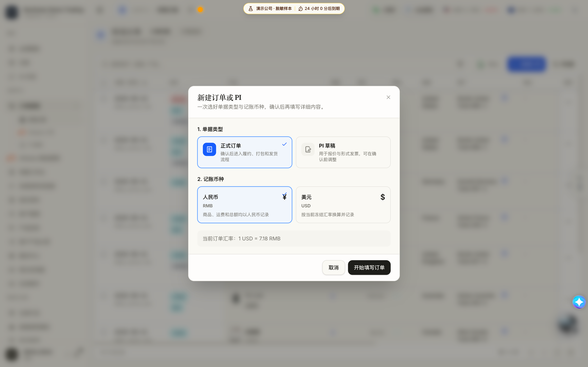Click the 取消 button
Screen dimensions: 588x367
coord(334,268)
